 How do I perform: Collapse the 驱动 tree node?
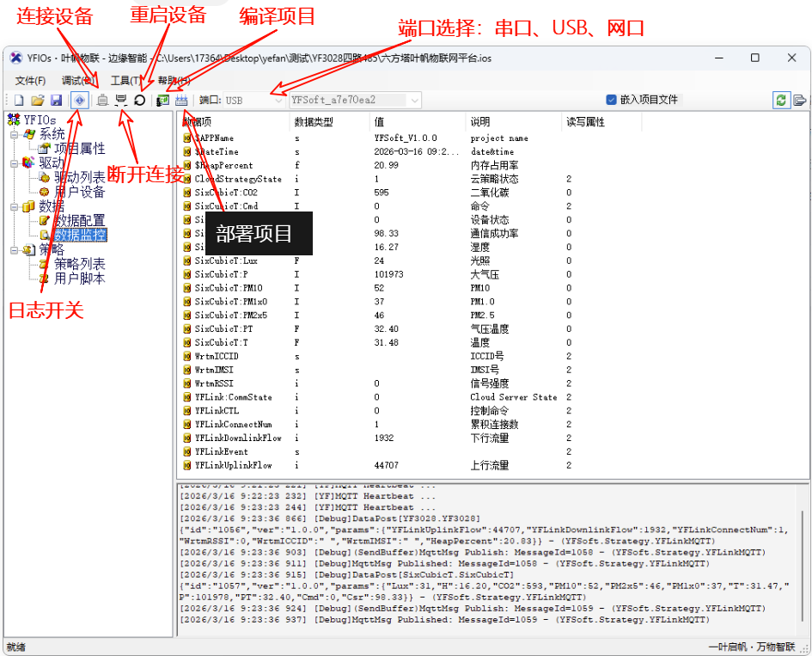(x=14, y=163)
